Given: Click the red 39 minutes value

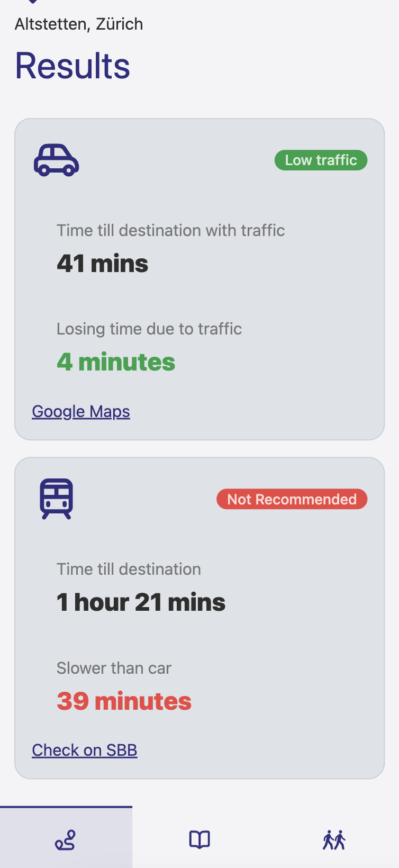Looking at the screenshot, I should pyautogui.click(x=124, y=701).
